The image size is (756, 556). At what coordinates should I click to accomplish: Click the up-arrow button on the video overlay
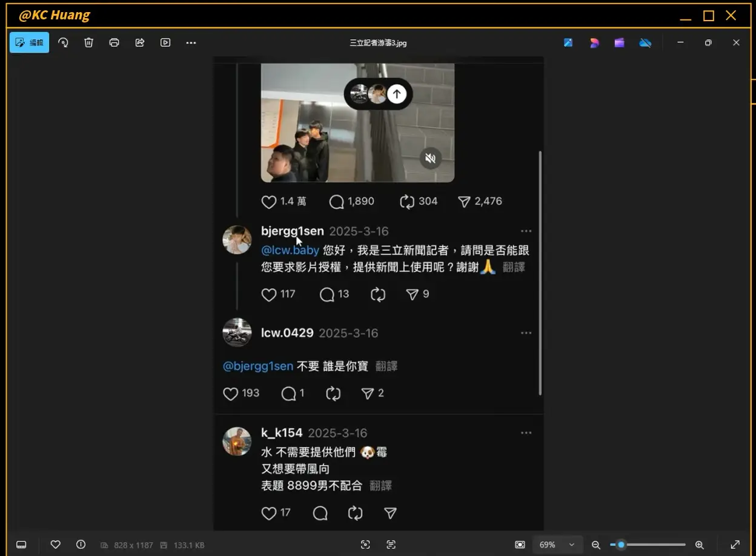coord(397,94)
